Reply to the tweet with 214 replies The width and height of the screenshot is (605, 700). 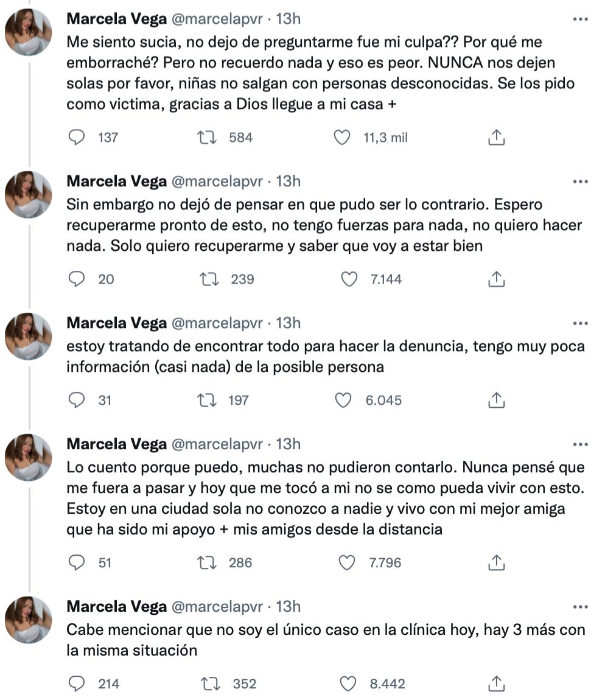[x=76, y=684]
